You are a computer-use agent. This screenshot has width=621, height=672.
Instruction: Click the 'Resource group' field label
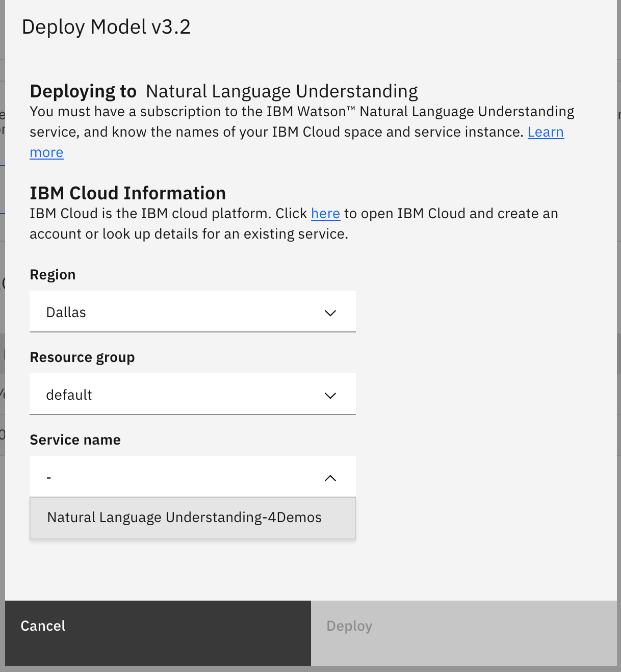82,357
